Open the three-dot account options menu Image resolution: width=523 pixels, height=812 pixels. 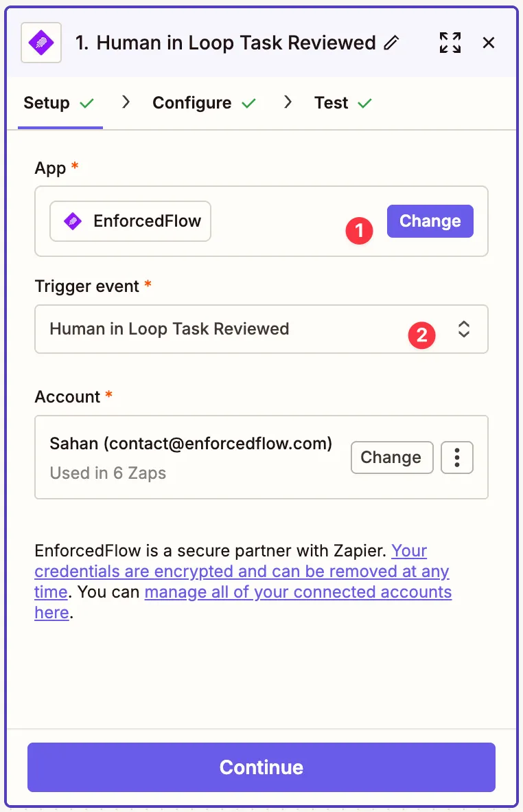pyautogui.click(x=457, y=458)
